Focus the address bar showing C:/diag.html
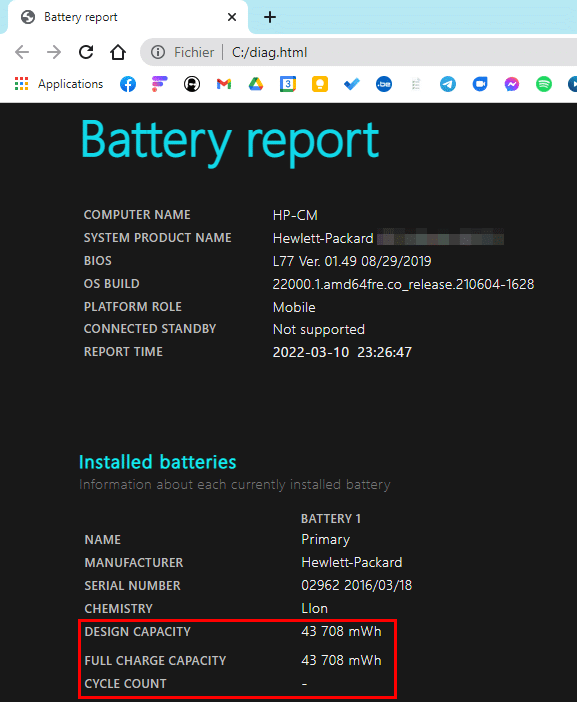 pos(358,52)
